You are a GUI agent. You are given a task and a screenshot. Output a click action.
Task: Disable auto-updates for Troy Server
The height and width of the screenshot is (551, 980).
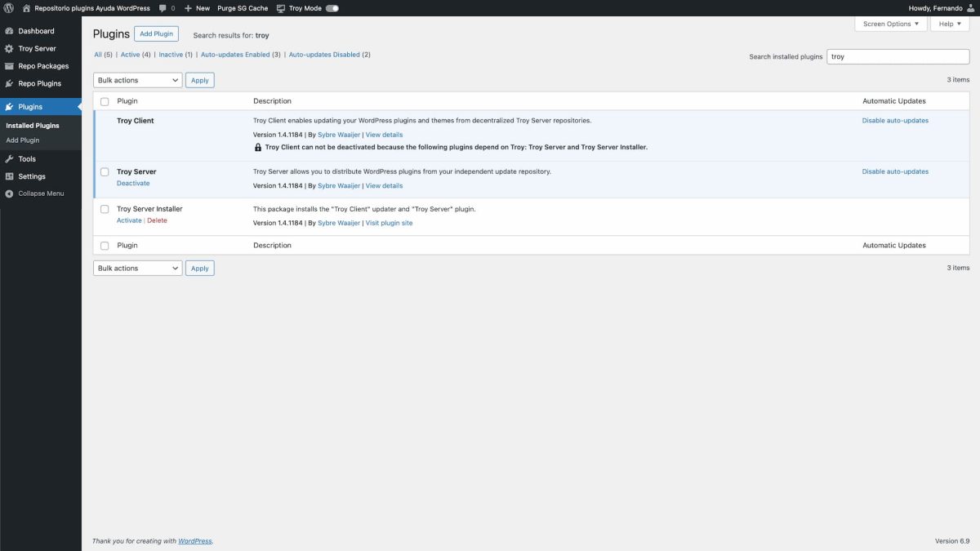coord(895,172)
